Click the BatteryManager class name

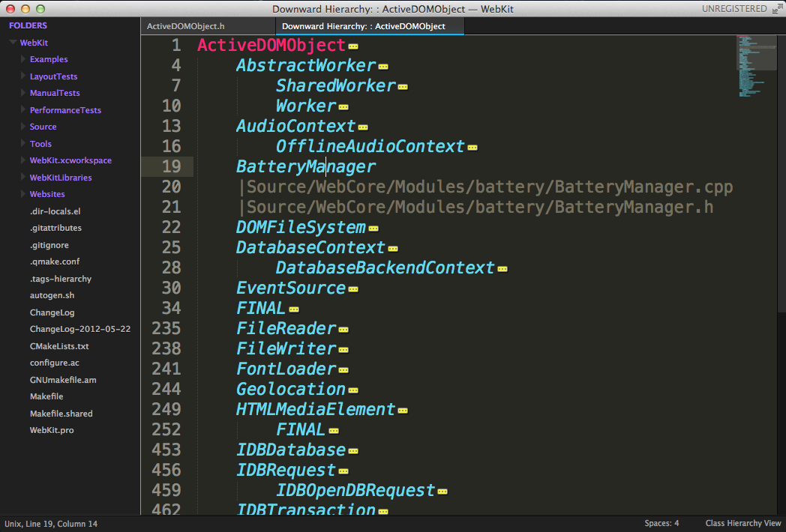pos(306,166)
